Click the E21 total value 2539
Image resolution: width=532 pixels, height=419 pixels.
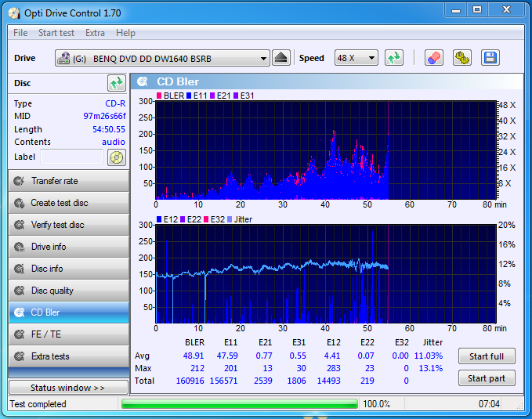tap(263, 381)
